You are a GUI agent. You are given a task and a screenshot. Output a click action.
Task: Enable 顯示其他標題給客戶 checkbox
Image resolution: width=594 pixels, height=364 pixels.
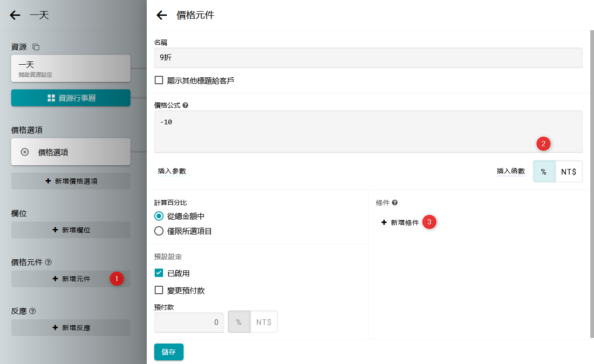click(x=159, y=80)
